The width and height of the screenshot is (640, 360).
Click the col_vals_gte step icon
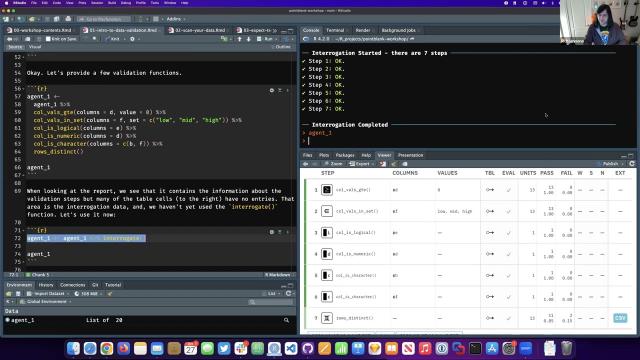click(x=327, y=190)
